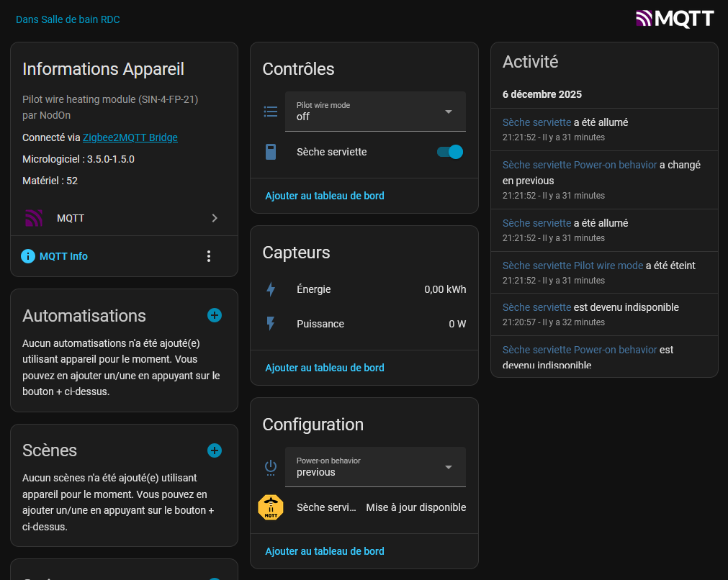Open the three-dot menu beside MQTT Info
This screenshot has height=580, width=728.
[x=209, y=256]
